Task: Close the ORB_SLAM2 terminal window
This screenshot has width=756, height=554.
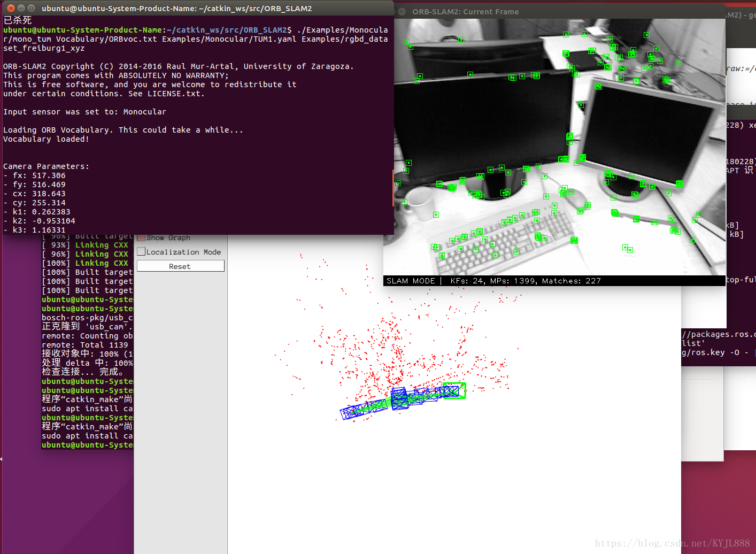Action: pyautogui.click(x=11, y=8)
